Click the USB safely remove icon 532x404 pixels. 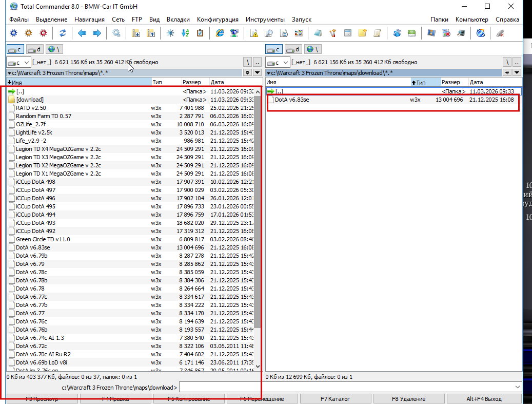click(x=500, y=33)
